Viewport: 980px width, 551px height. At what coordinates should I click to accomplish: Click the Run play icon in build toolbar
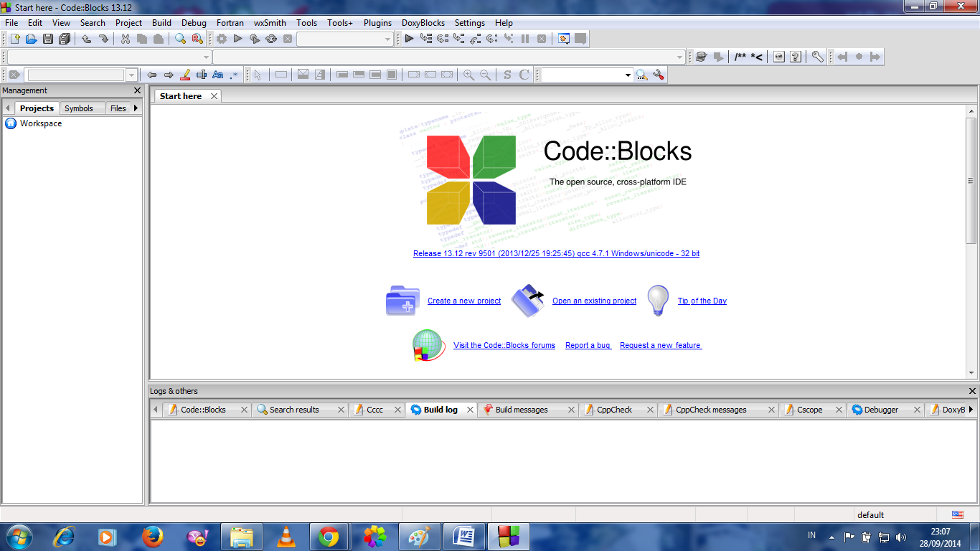click(x=237, y=39)
